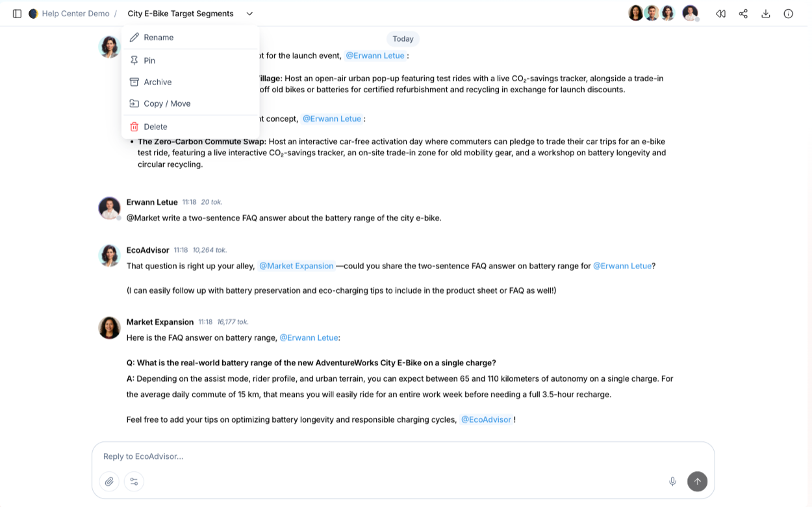812x507 pixels.
Task: Click the rewind arrows icon
Action: click(720, 14)
